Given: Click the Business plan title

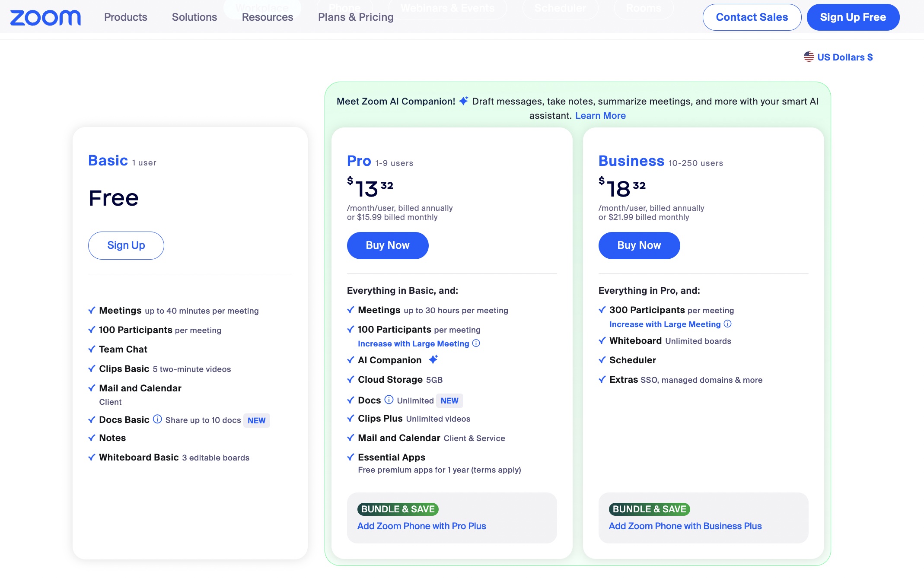Looking at the screenshot, I should [631, 161].
